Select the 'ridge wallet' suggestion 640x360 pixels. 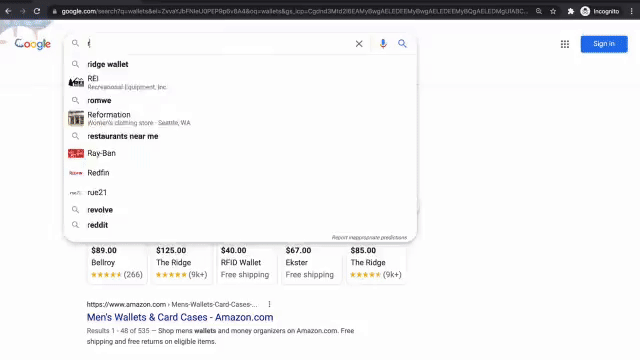240,64
